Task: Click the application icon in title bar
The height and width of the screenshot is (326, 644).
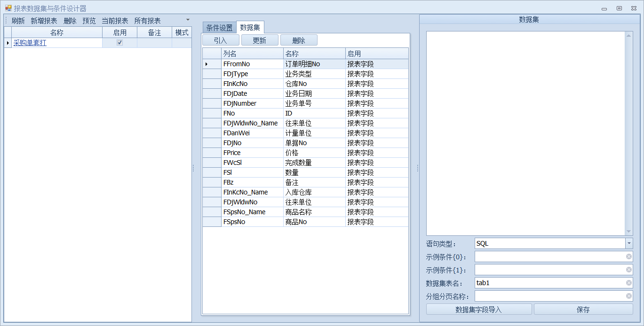Action: pos(8,8)
